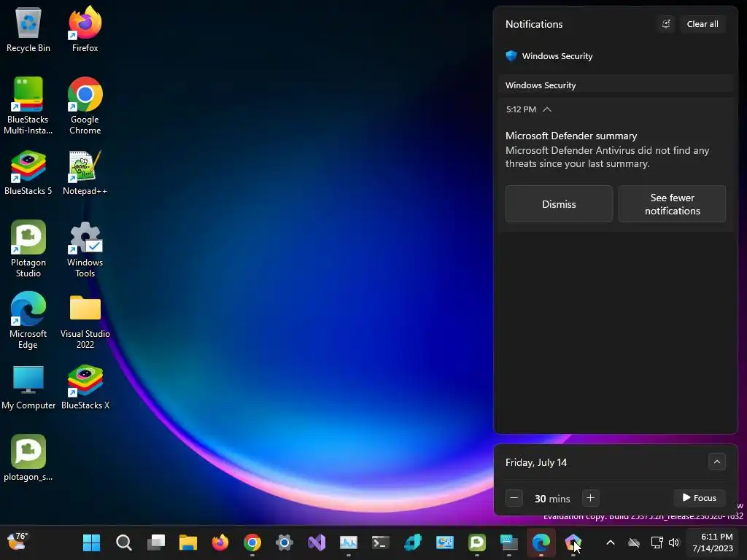Select the My Computer desktop icon
This screenshot has width=747, height=560.
point(28,387)
